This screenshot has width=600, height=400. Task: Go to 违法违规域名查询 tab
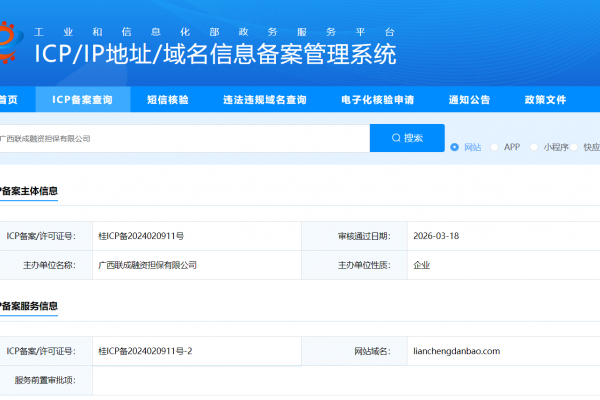tap(265, 100)
